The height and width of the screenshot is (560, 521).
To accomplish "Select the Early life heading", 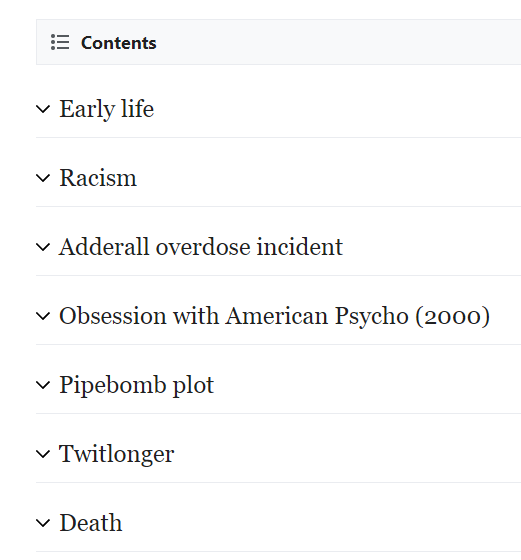I will click(x=106, y=109).
